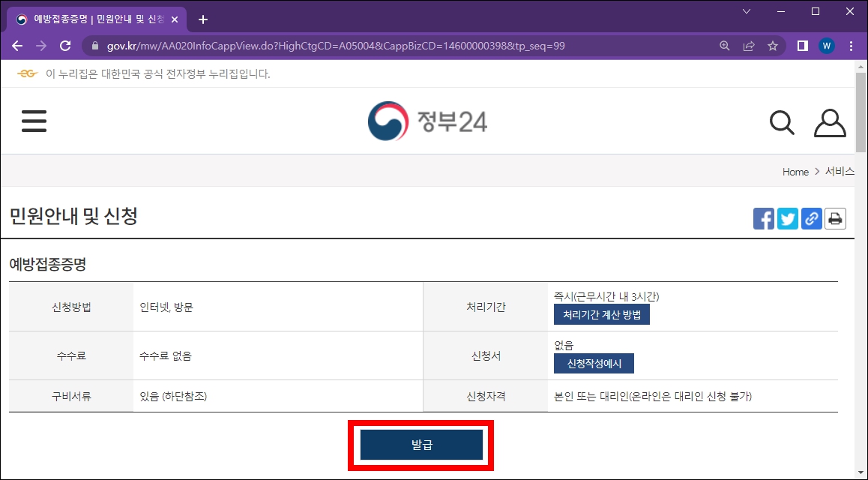Copy the page link via link icon
Screen dimensions: 868x480
pos(811,218)
